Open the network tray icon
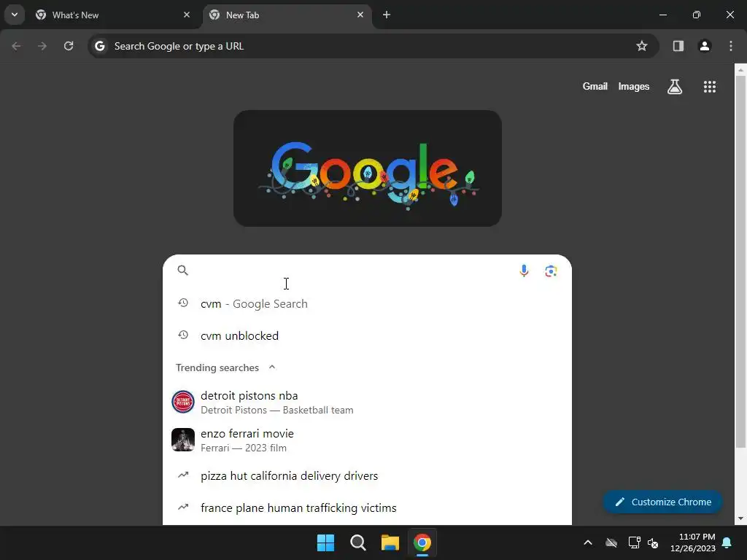Screen dimensions: 747x560 point(634,542)
